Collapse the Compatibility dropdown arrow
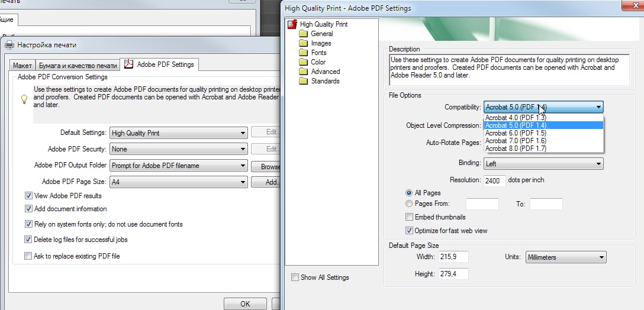 [598, 107]
